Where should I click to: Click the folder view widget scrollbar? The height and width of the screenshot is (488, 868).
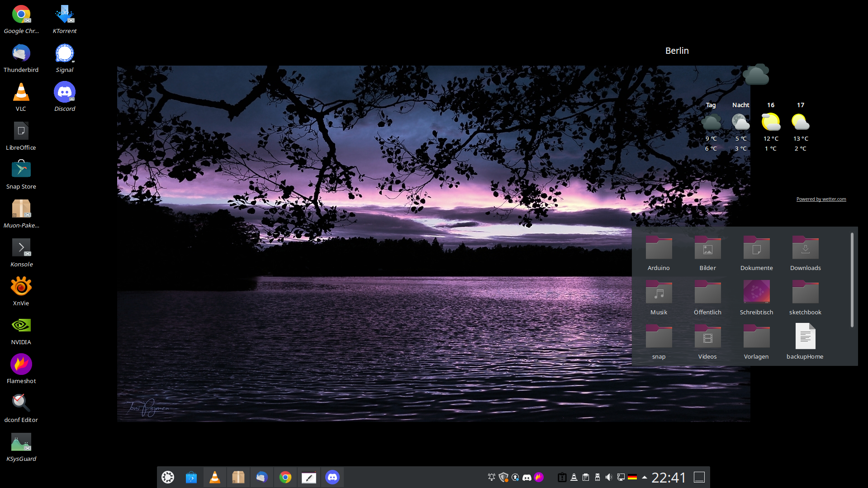(852, 280)
